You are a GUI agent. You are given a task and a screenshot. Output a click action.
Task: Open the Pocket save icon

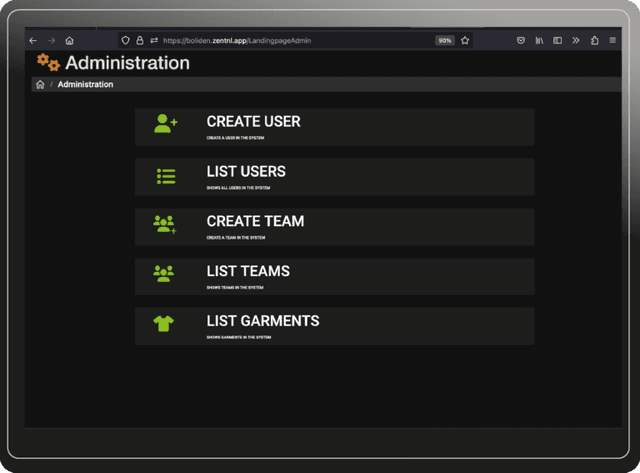tap(521, 41)
